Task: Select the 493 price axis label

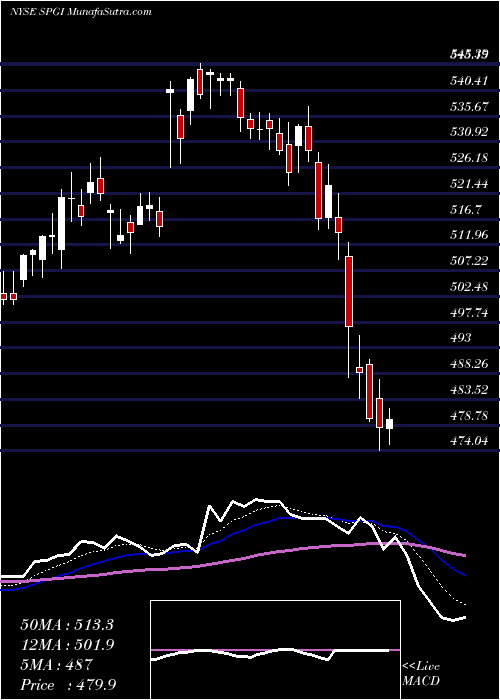Action: click(461, 338)
